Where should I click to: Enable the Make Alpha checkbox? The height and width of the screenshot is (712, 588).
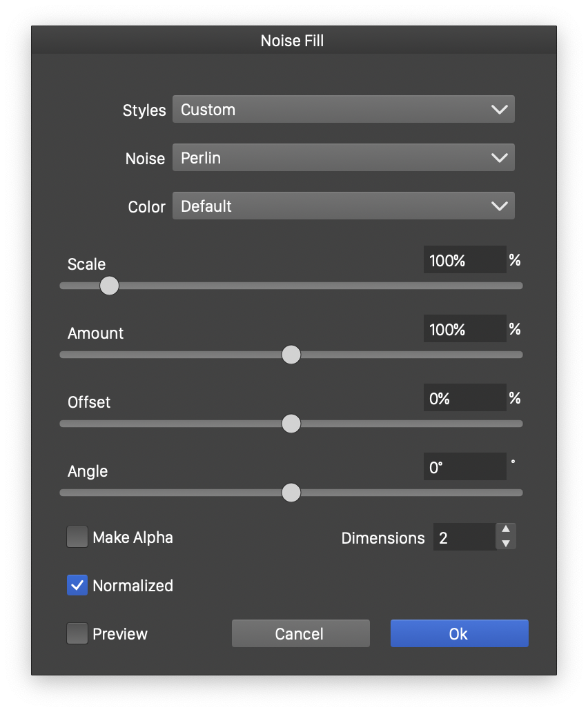click(77, 537)
